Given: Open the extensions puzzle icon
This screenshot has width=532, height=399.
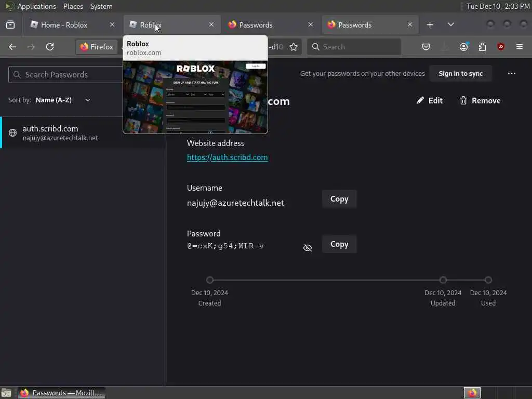Looking at the screenshot, I should [482, 47].
